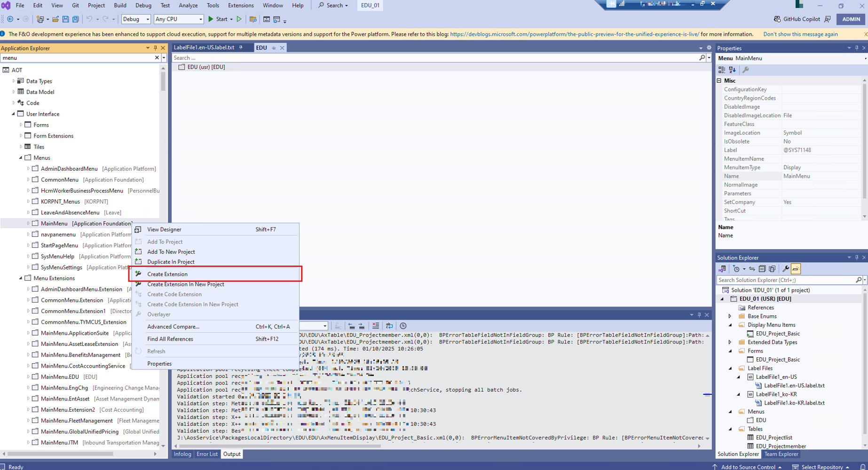Toggle auto-hide pin on Output panel

pyautogui.click(x=699, y=315)
